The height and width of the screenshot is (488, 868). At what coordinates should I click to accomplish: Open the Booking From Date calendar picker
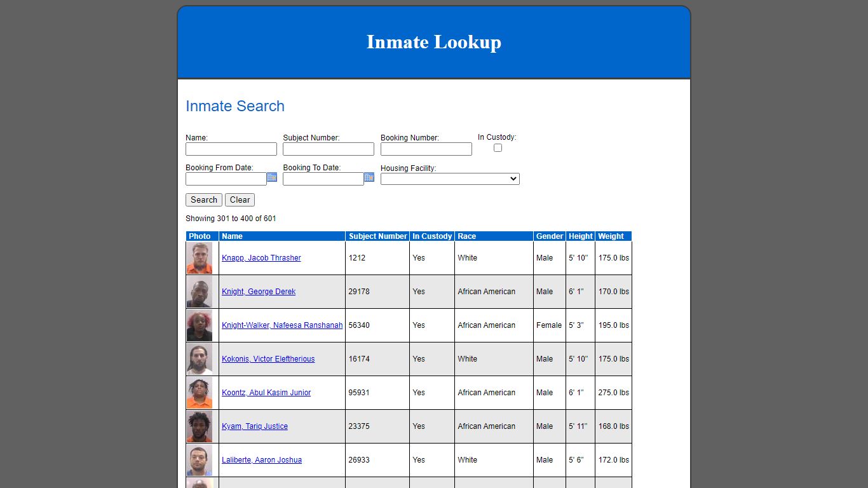click(x=271, y=177)
